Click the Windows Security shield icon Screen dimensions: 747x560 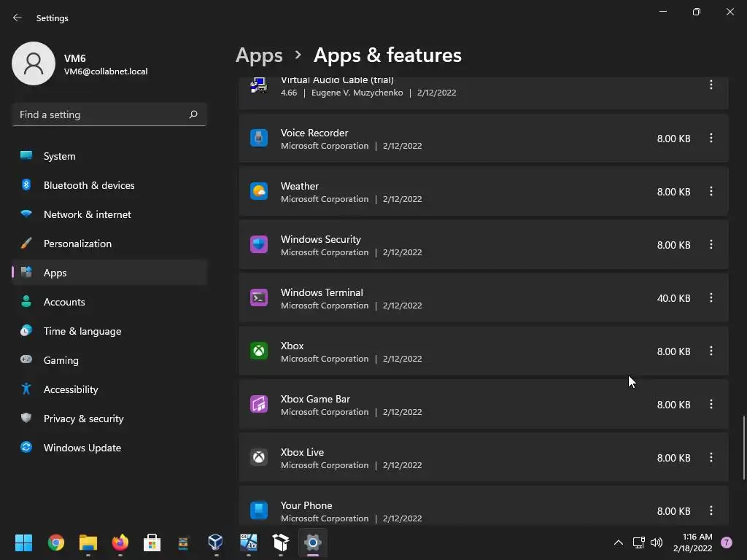tap(259, 245)
